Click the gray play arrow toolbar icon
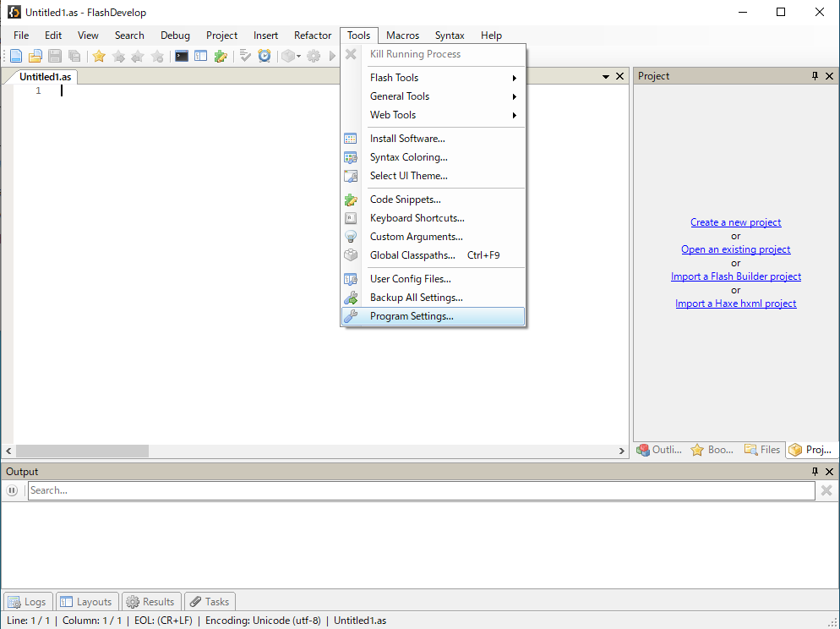This screenshot has width=840, height=629. click(332, 56)
